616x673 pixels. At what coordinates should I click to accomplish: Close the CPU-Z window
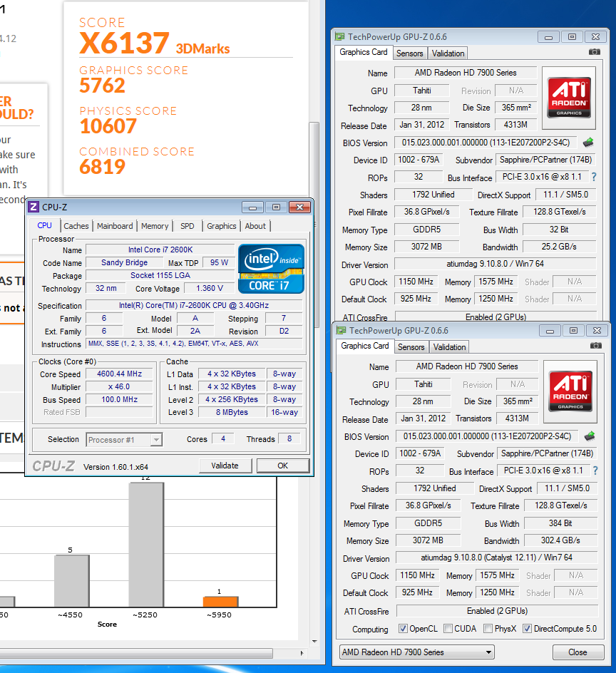point(299,207)
